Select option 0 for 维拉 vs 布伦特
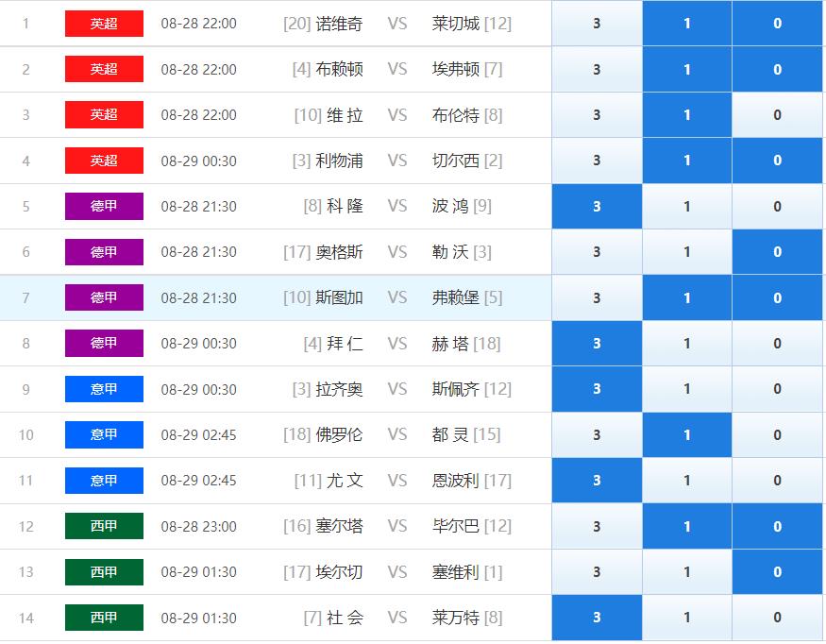The image size is (826, 644). (777, 115)
